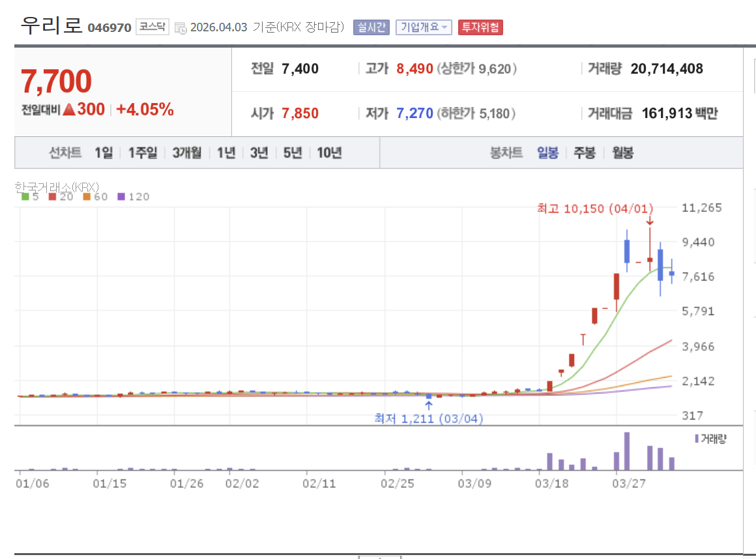The height and width of the screenshot is (559, 756).
Task: Click the red 20-day moving average swatch
Action: pos(53,196)
